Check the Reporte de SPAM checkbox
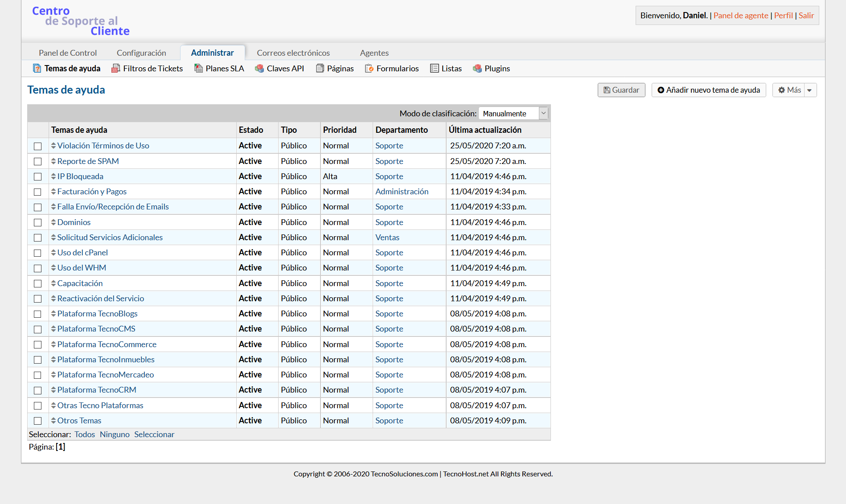This screenshot has width=846, height=504. click(x=38, y=161)
